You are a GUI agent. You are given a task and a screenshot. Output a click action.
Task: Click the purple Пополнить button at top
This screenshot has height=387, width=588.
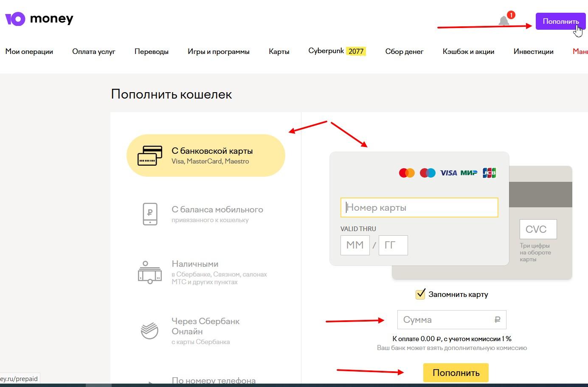[560, 21]
